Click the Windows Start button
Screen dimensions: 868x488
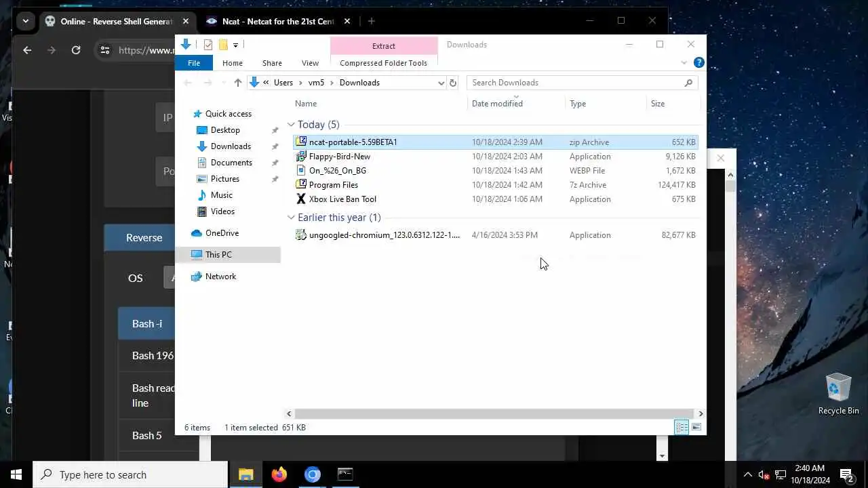[x=16, y=474]
